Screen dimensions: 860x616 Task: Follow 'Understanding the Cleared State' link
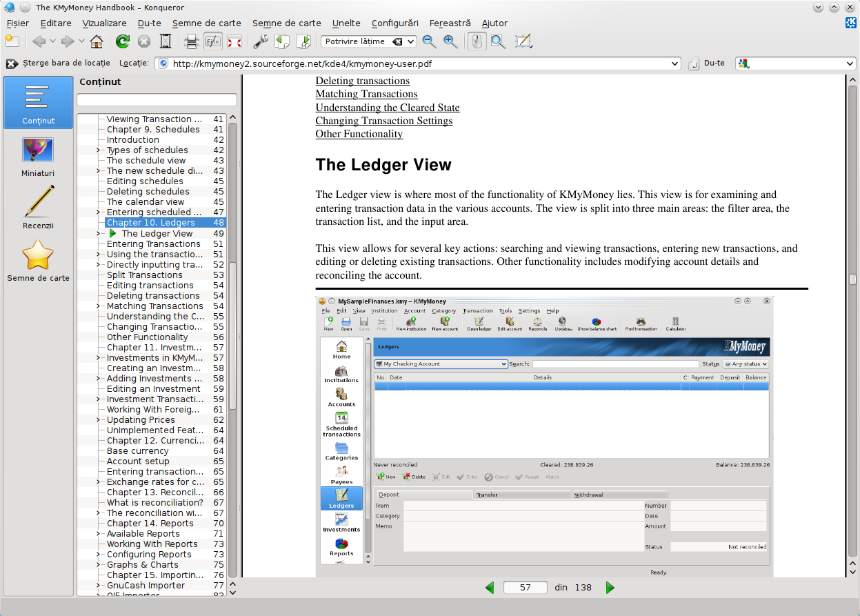pos(388,108)
